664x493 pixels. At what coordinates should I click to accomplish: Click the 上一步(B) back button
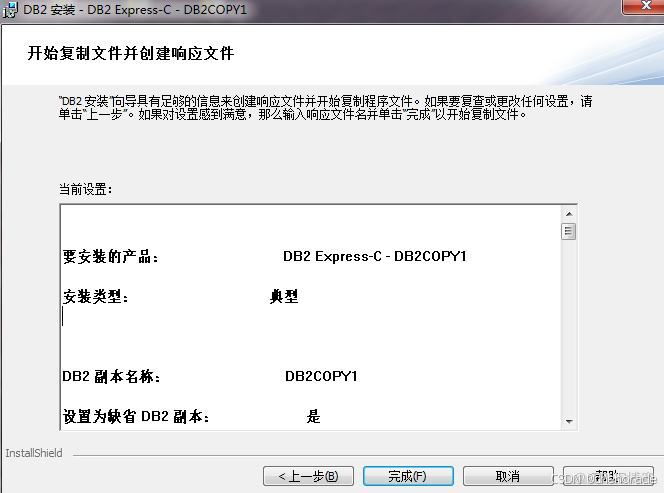point(308,476)
